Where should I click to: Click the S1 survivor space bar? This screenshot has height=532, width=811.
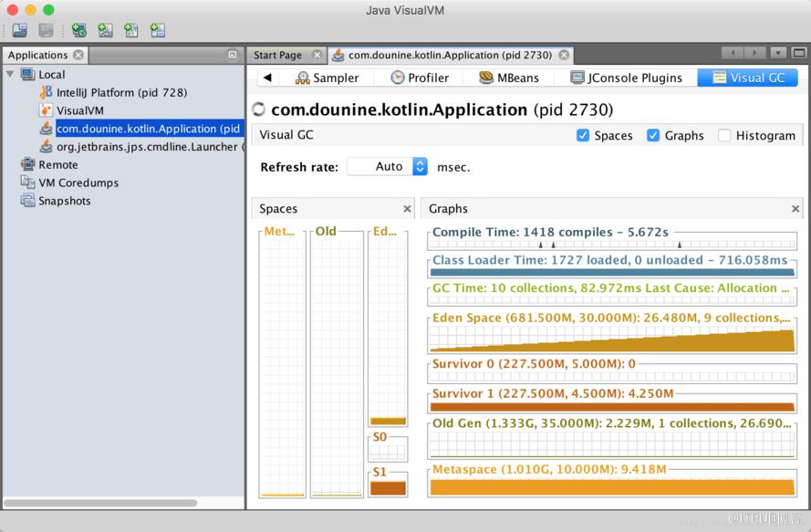click(388, 488)
